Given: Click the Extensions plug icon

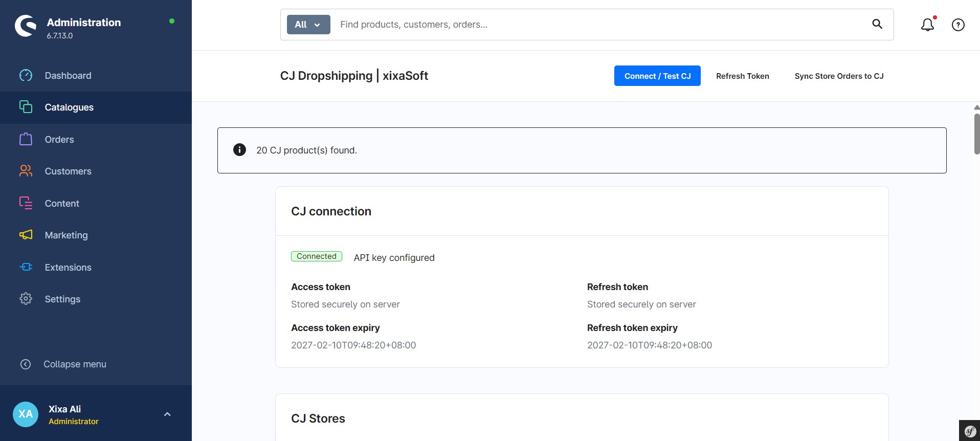Looking at the screenshot, I should click(26, 267).
